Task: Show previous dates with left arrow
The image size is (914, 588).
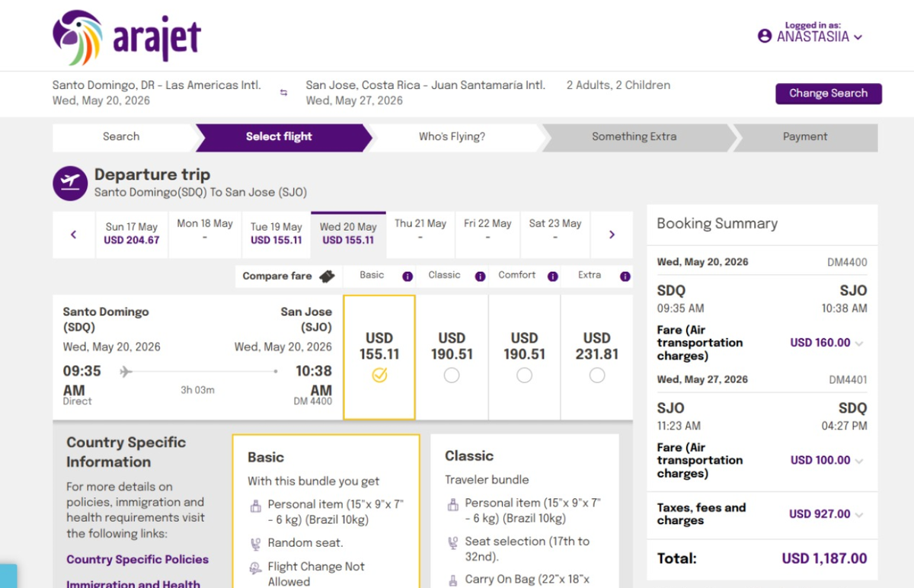Action: [73, 235]
